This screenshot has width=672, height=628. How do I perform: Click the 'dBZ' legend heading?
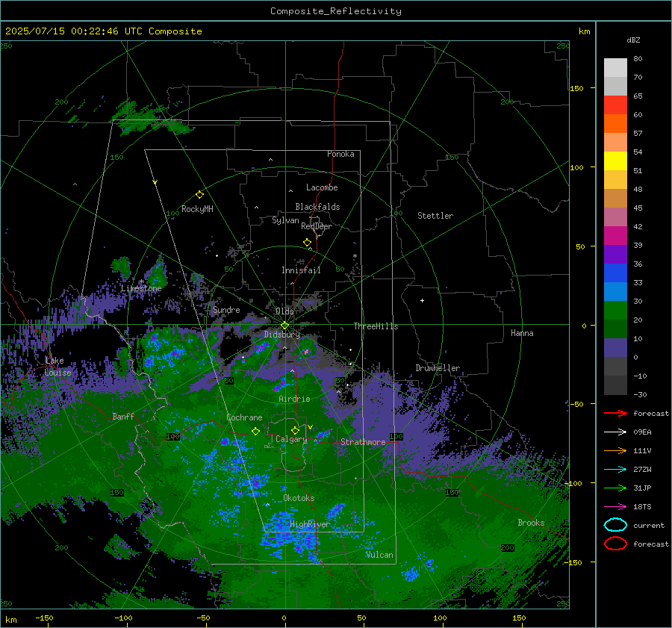point(633,40)
